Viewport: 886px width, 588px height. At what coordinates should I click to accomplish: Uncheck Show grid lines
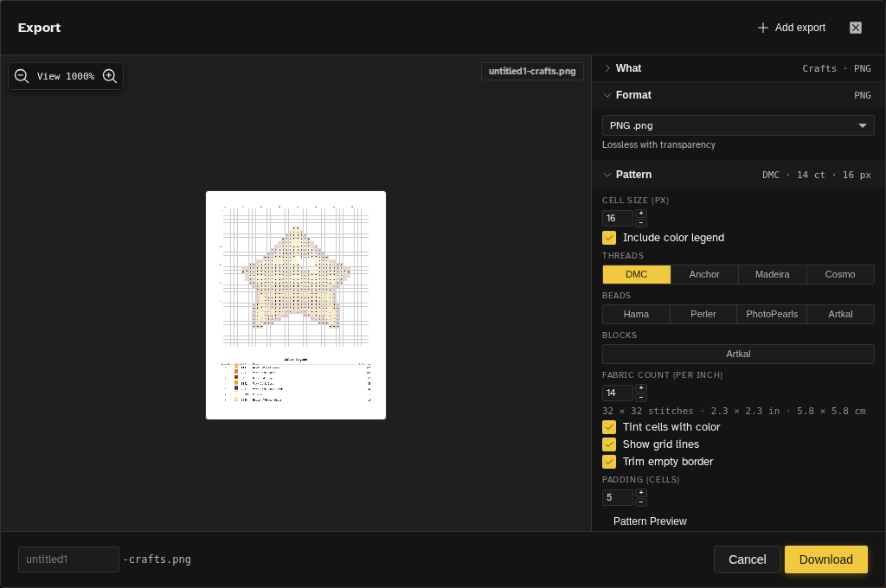[x=609, y=444]
